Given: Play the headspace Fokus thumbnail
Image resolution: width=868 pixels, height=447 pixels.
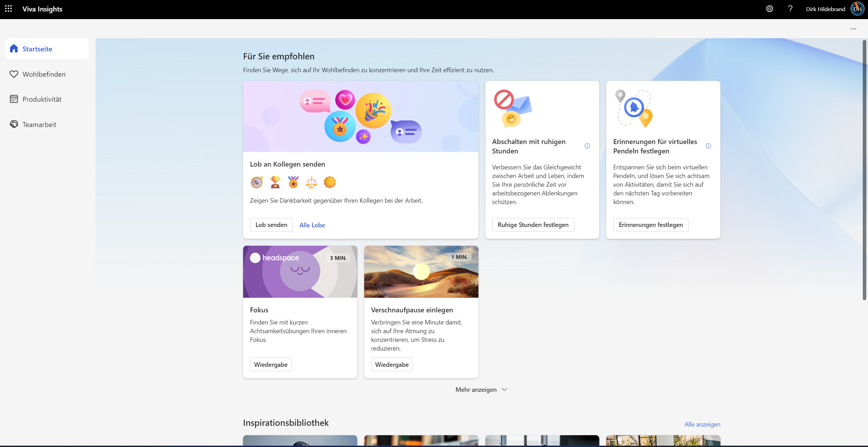Looking at the screenshot, I should coord(300,272).
